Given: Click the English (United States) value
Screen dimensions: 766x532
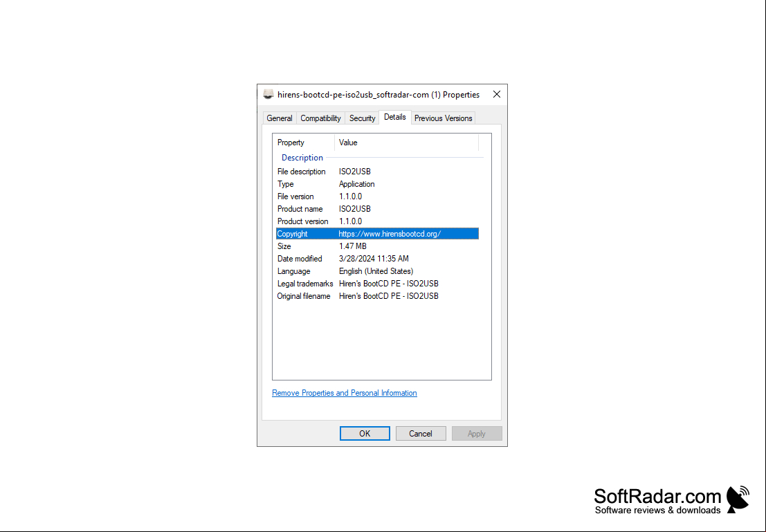Looking at the screenshot, I should pyautogui.click(x=376, y=271).
